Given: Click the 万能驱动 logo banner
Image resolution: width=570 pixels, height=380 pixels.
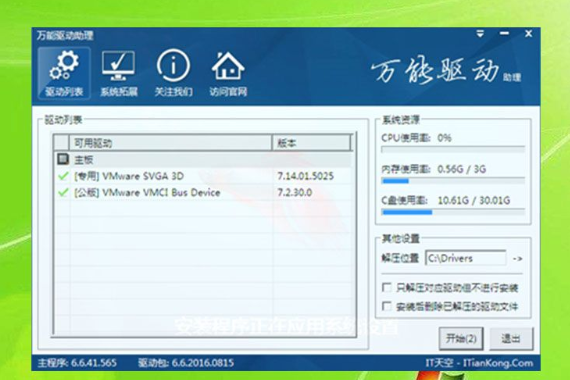Looking at the screenshot, I should click(x=446, y=71).
